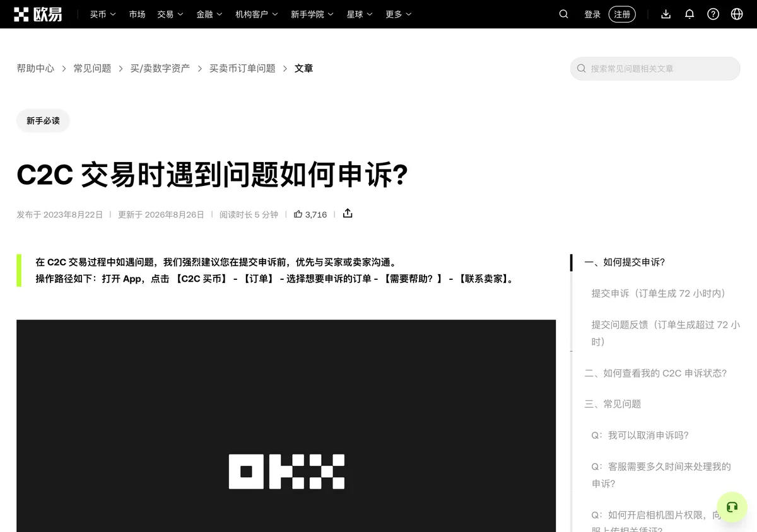
Task: Click the help question mark icon
Action: point(713,14)
